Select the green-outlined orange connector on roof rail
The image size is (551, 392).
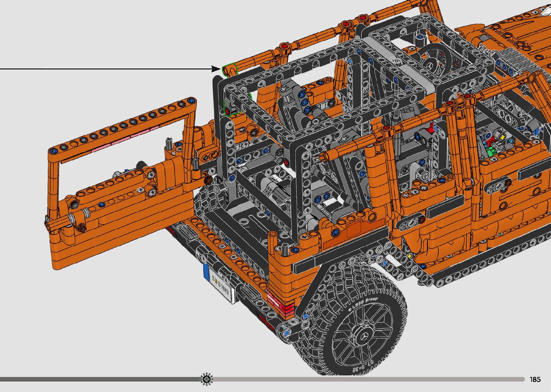(230, 69)
